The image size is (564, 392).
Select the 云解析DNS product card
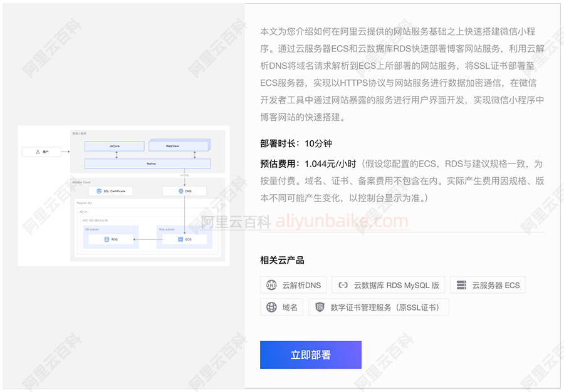293,285
